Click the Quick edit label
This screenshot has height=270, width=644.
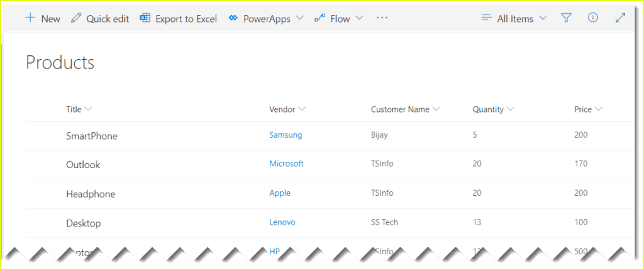tap(108, 19)
